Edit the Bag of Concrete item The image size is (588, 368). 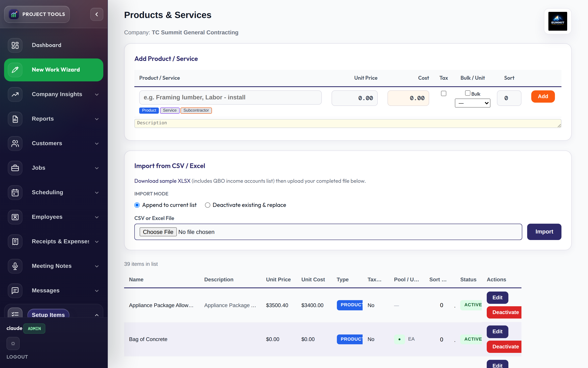tap(497, 331)
